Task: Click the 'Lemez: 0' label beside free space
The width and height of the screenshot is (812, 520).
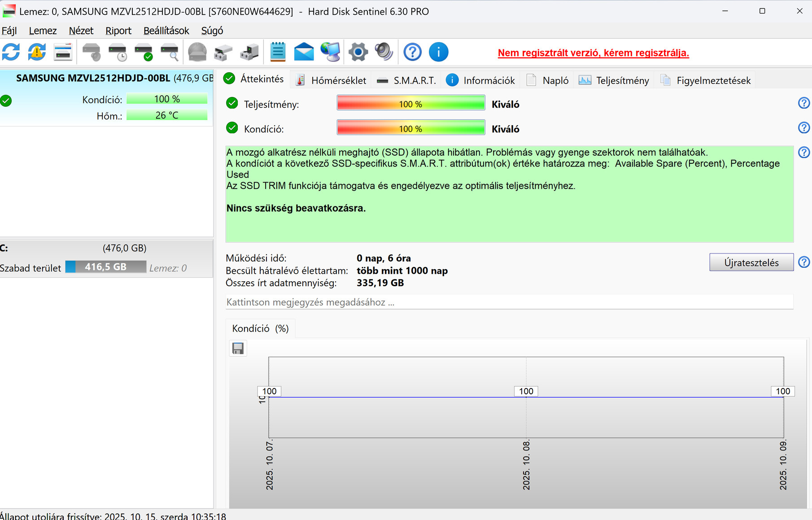Action: coord(168,268)
